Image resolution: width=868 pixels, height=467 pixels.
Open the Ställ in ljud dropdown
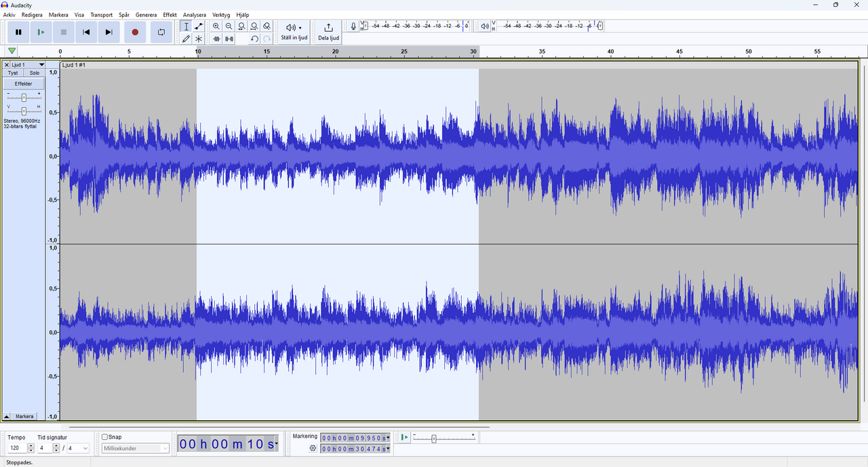point(294,32)
